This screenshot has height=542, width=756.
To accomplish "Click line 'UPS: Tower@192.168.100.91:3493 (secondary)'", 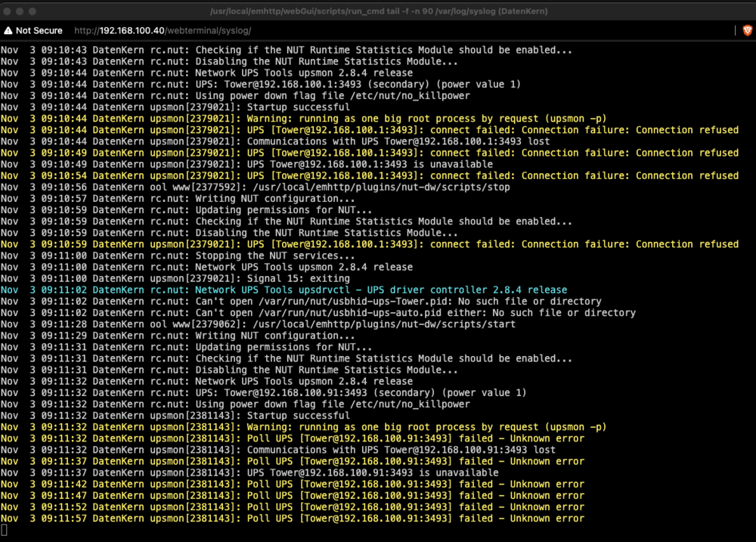I will click(x=263, y=393).
